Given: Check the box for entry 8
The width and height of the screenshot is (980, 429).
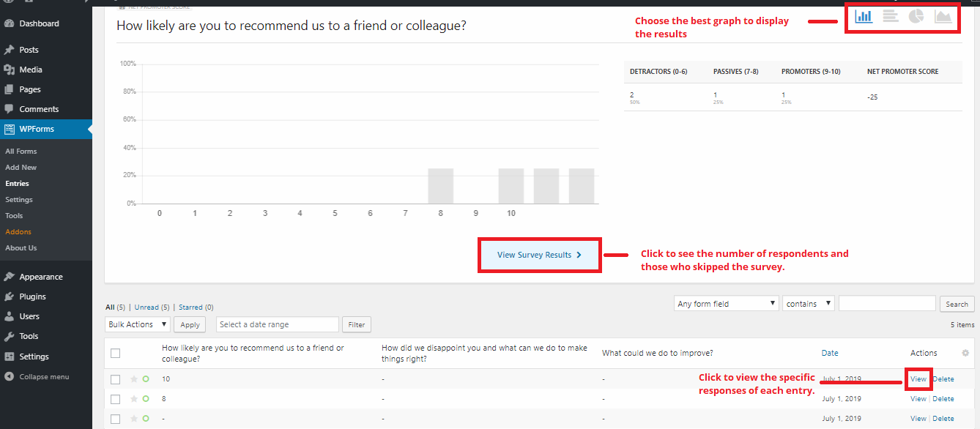Looking at the screenshot, I should [x=115, y=399].
